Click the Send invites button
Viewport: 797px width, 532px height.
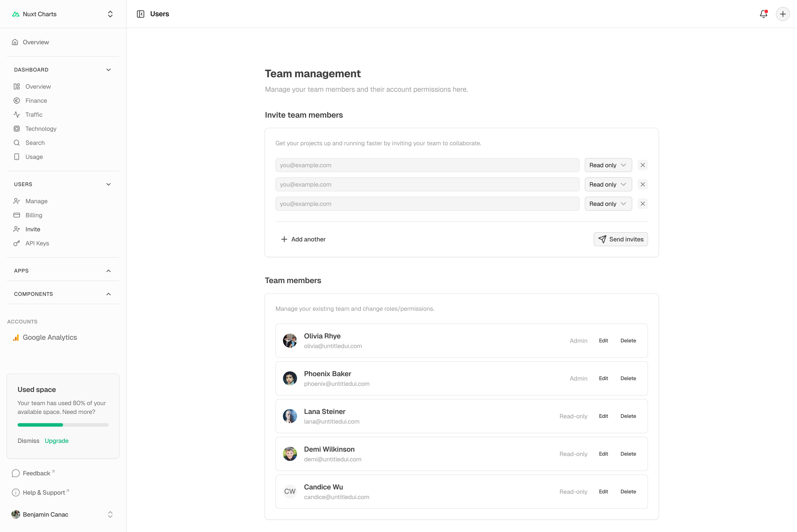pos(620,239)
